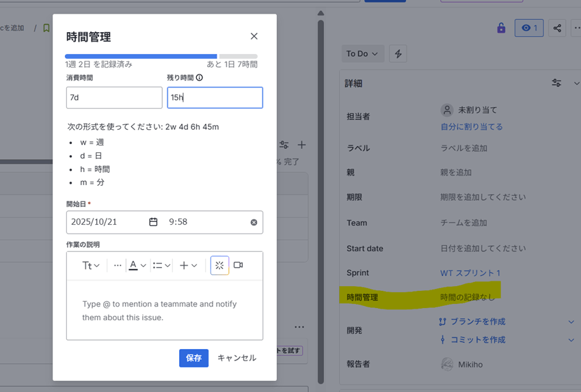Open the Tt text styles dropdown
581x392 pixels.
click(x=91, y=266)
